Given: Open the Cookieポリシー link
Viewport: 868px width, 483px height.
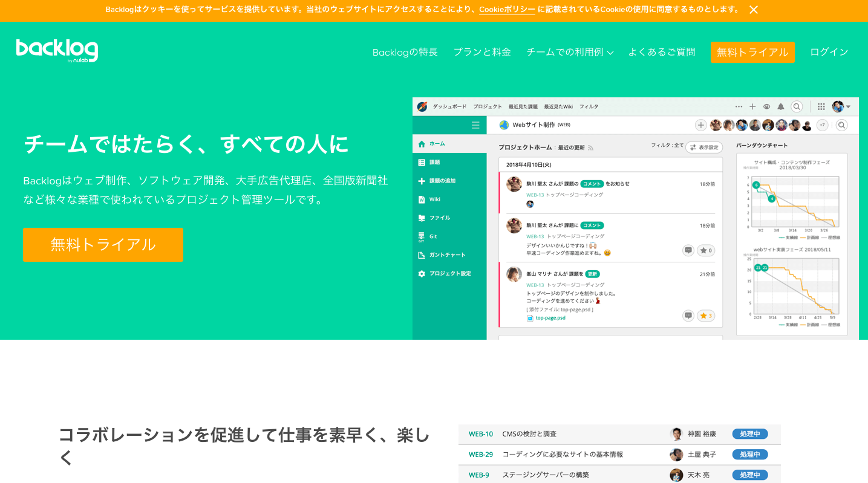Looking at the screenshot, I should point(507,10).
